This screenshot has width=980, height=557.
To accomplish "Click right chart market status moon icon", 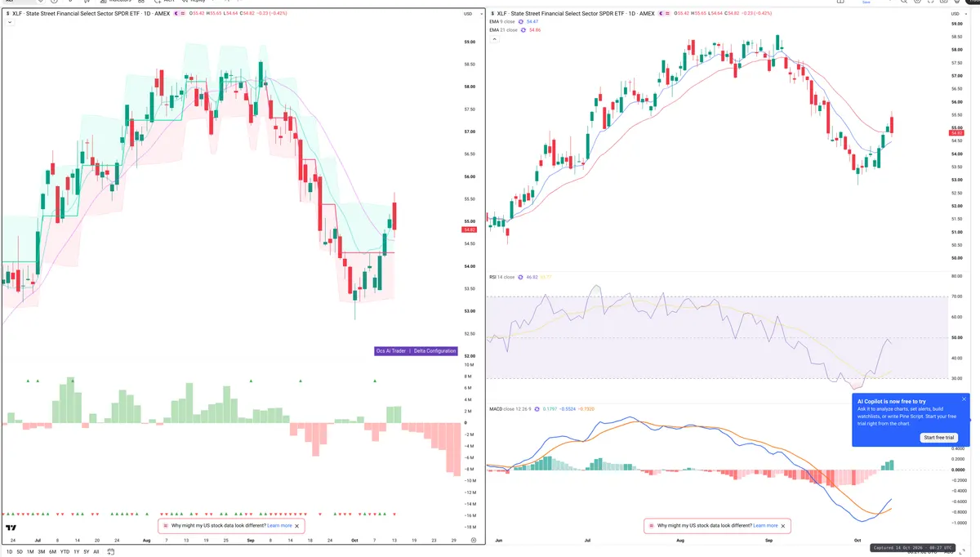I will point(661,14).
